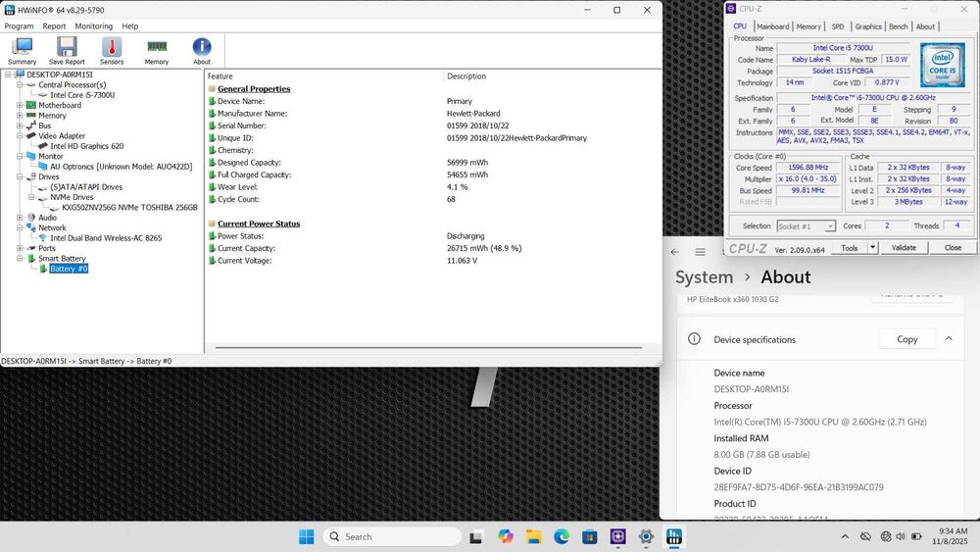The image size is (980, 552).
Task: Click the taskbar Search box
Action: [393, 536]
